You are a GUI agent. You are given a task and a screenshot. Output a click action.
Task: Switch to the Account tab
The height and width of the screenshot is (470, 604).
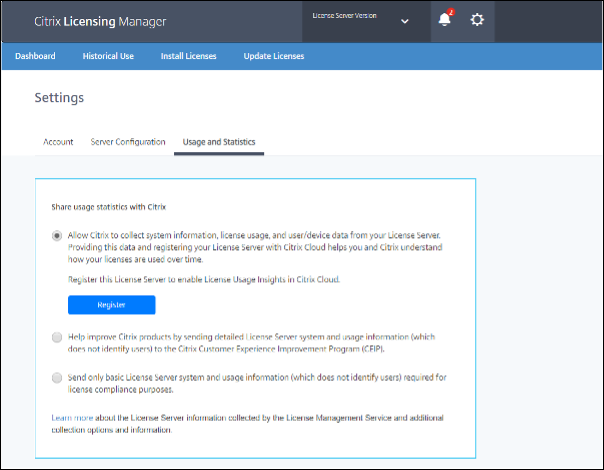(x=58, y=142)
